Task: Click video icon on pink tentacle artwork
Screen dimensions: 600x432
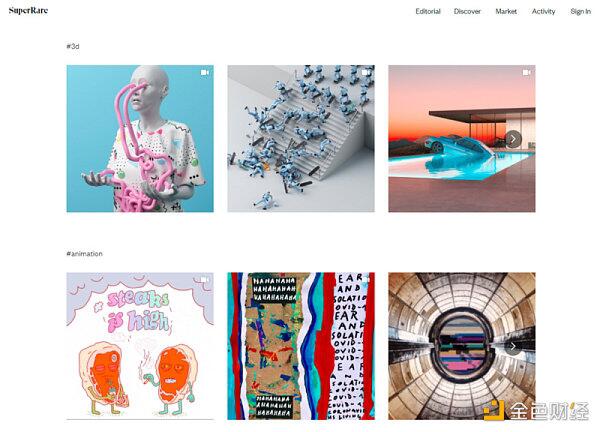Action: [x=205, y=72]
